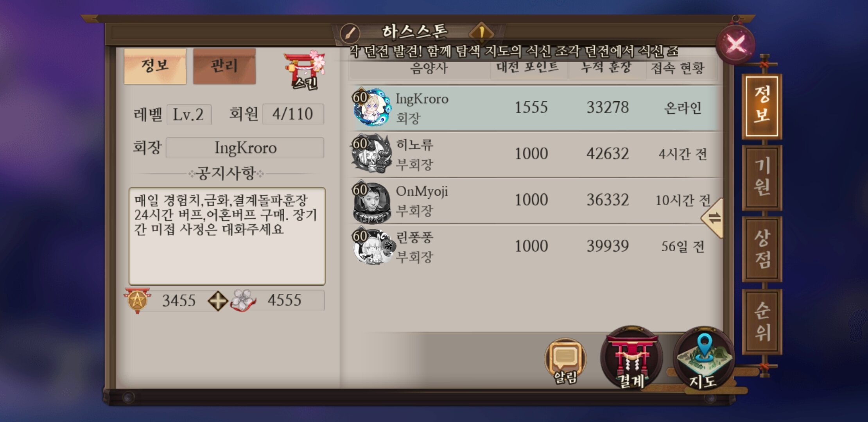Select the 정보 tab on left panel

(155, 66)
